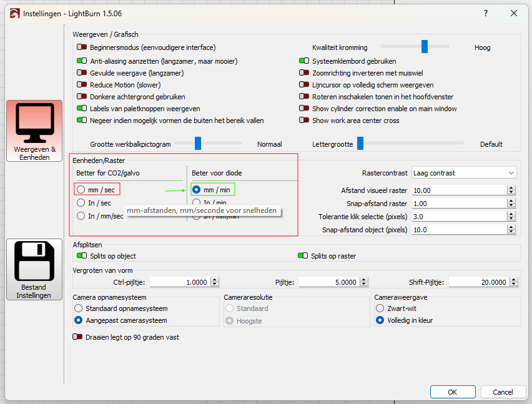Image resolution: width=532 pixels, height=404 pixels.
Task: Decrease Snap-afstand object with down arrow
Action: tap(511, 232)
